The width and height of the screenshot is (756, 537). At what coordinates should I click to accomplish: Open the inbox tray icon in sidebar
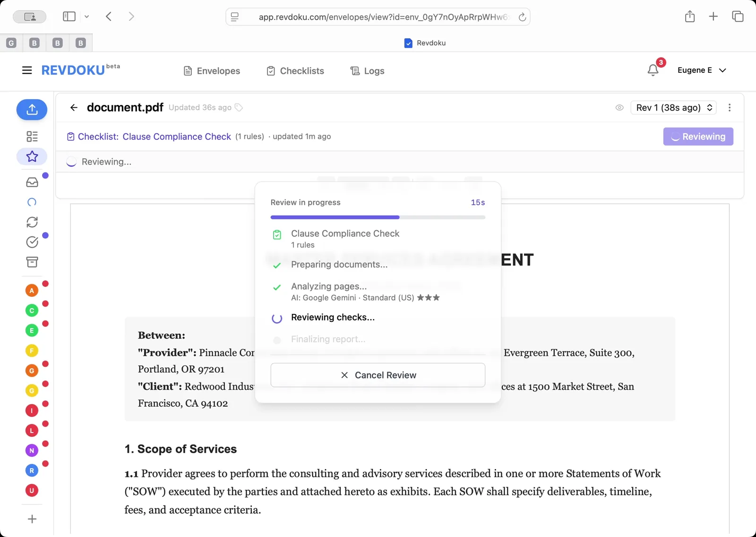pos(32,182)
